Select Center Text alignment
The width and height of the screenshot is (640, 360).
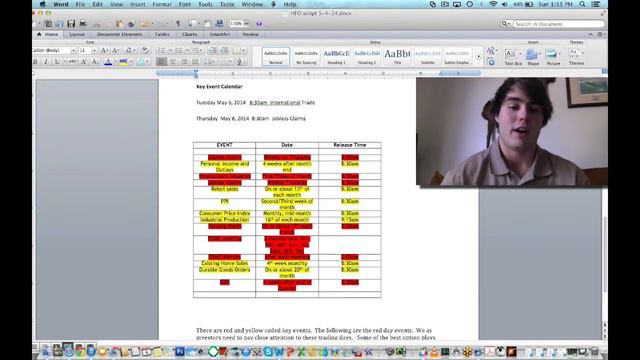[x=173, y=62]
